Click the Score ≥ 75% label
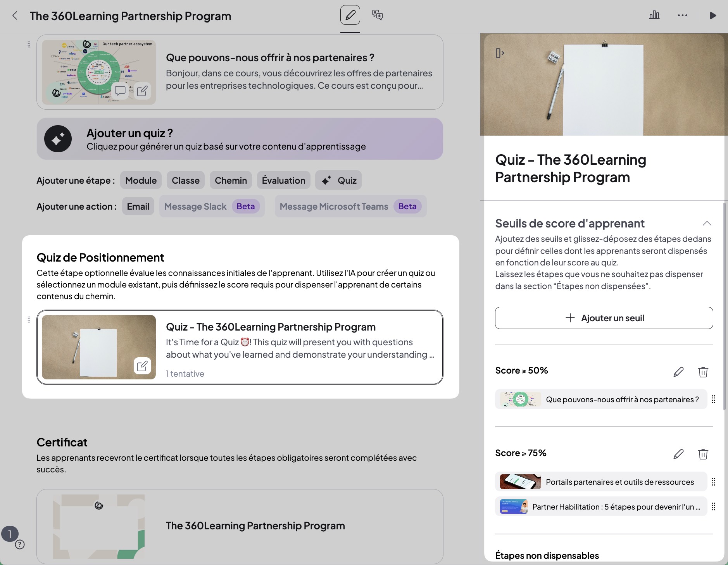 coord(521,453)
